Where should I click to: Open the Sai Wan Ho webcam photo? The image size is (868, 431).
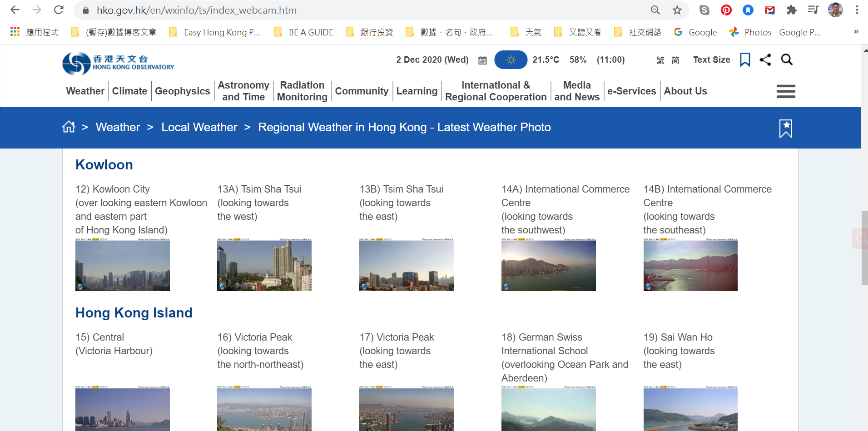point(690,408)
